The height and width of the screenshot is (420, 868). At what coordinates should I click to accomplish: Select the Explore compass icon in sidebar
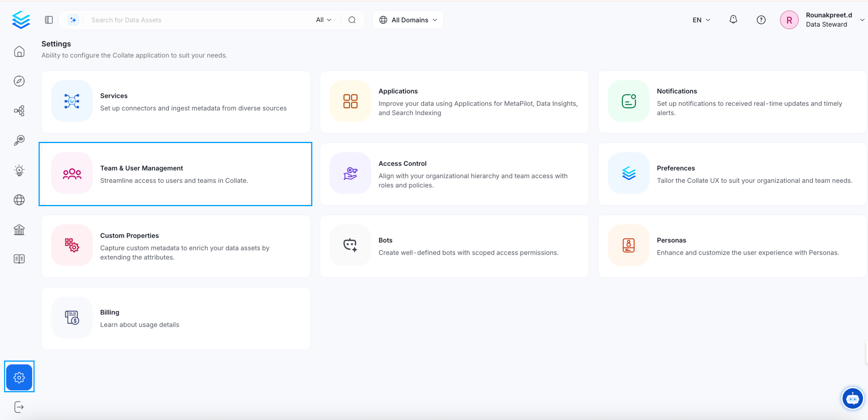click(19, 81)
